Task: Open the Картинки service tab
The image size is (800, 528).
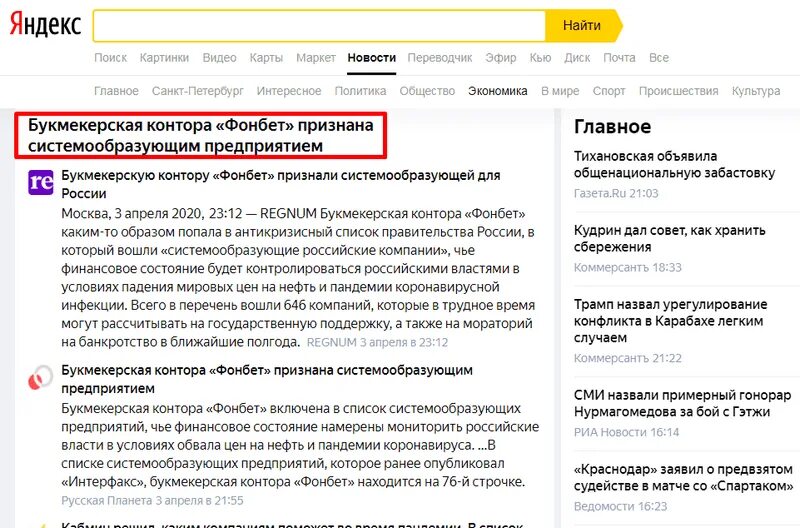Action: (164, 58)
